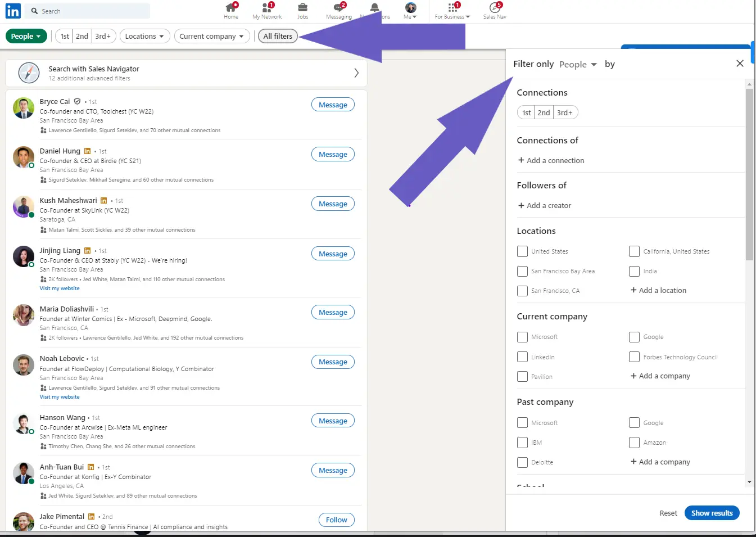Expand the For Business grid menu
This screenshot has height=537, width=756.
point(452,11)
